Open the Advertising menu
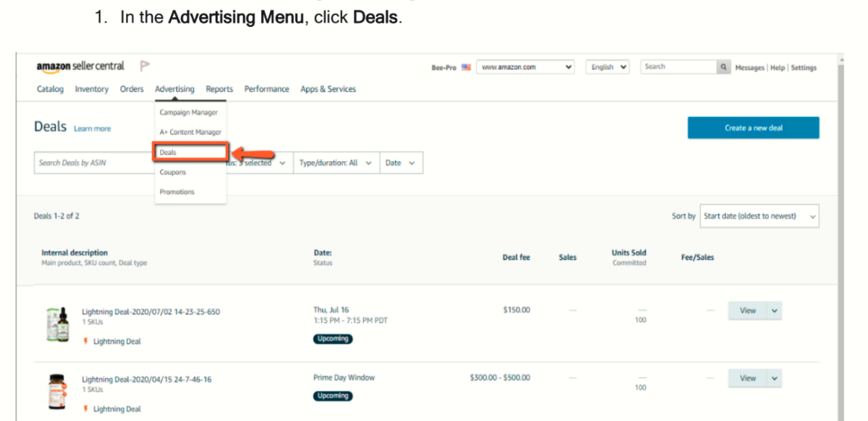The width and height of the screenshot is (868, 421). (x=174, y=89)
